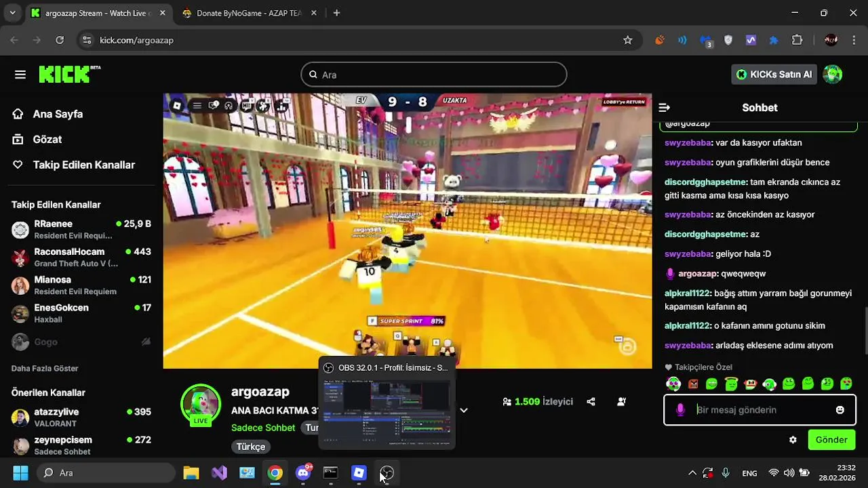Click argoazap username on qweqweqw message

pos(698,274)
